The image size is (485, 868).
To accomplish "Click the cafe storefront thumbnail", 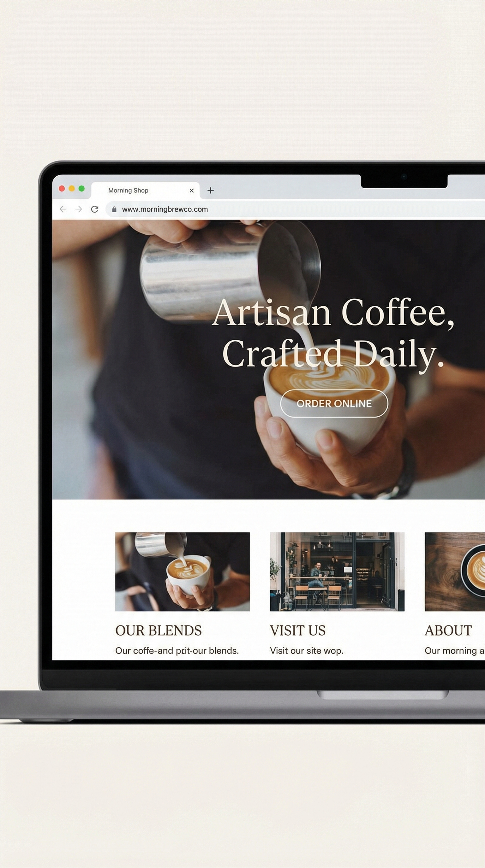I will 337,572.
